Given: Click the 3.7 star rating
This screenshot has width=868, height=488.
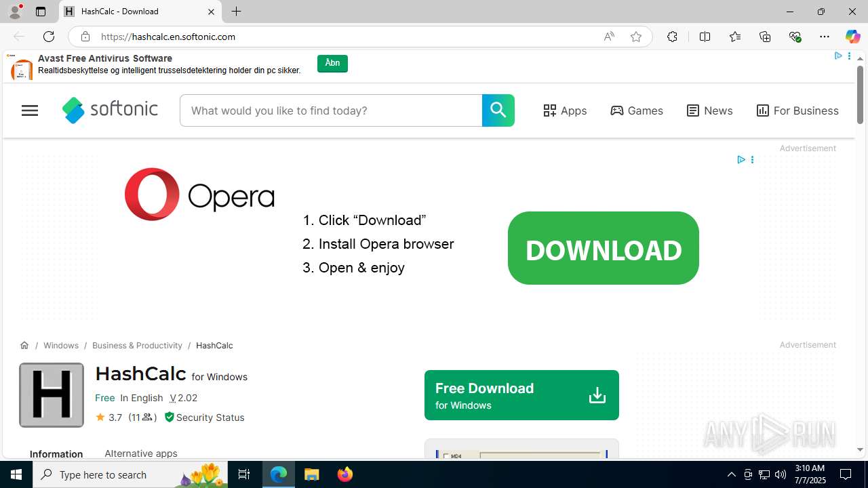Looking at the screenshot, I should pyautogui.click(x=108, y=418).
